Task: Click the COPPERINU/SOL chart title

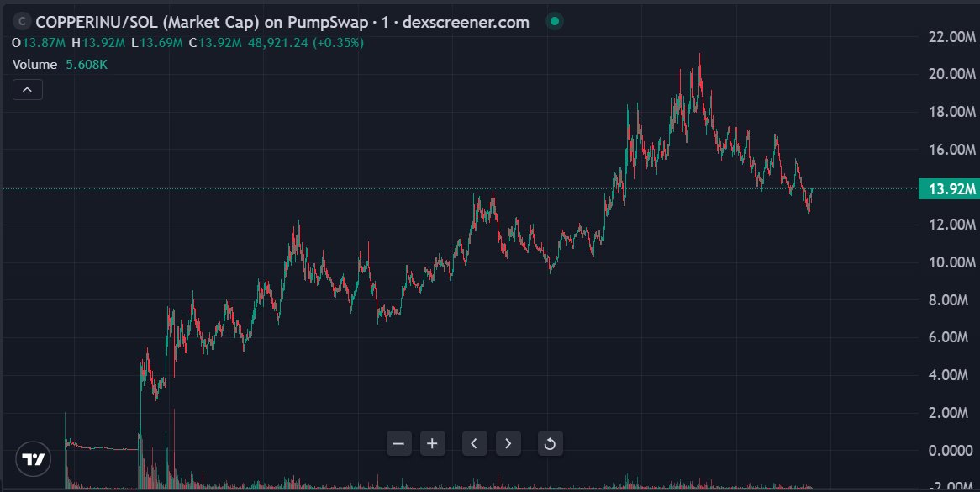Action: 282,23
